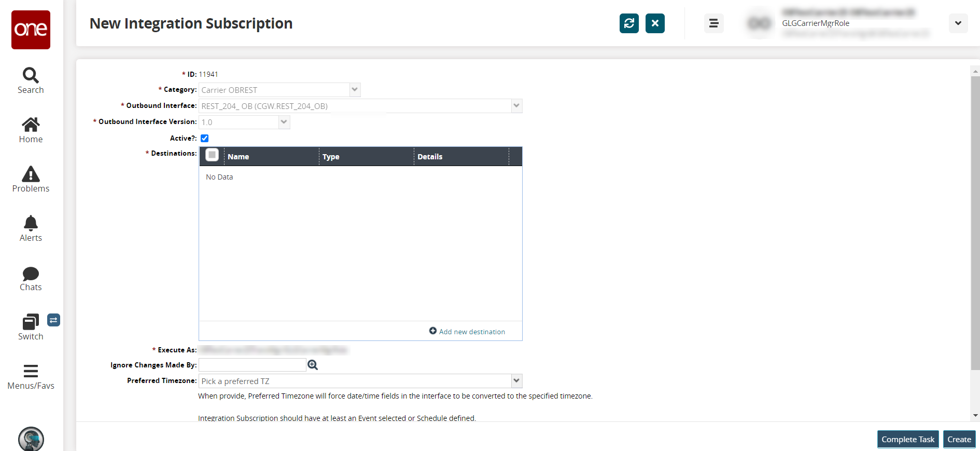
Task: Click the Add new destination link
Action: pyautogui.click(x=467, y=332)
